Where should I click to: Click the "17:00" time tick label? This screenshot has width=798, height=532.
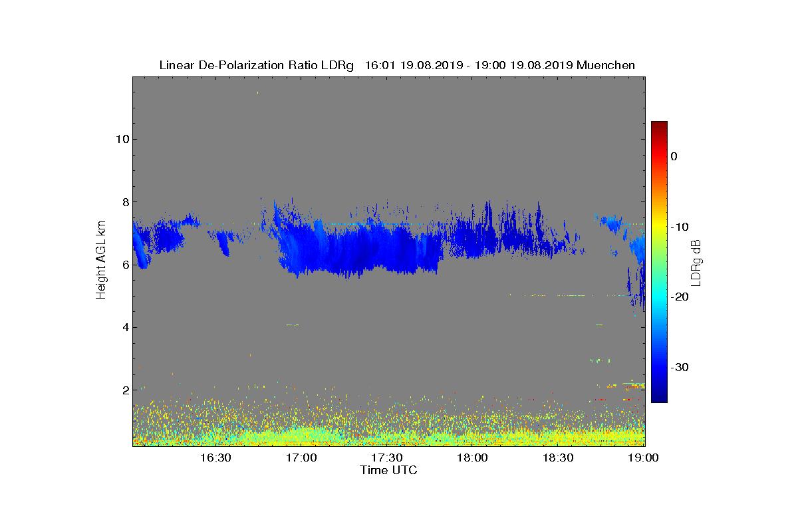pos(301,458)
